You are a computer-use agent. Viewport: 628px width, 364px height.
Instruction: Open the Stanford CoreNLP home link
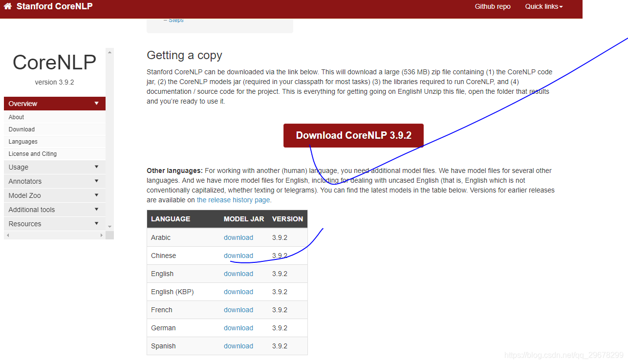click(x=54, y=6)
